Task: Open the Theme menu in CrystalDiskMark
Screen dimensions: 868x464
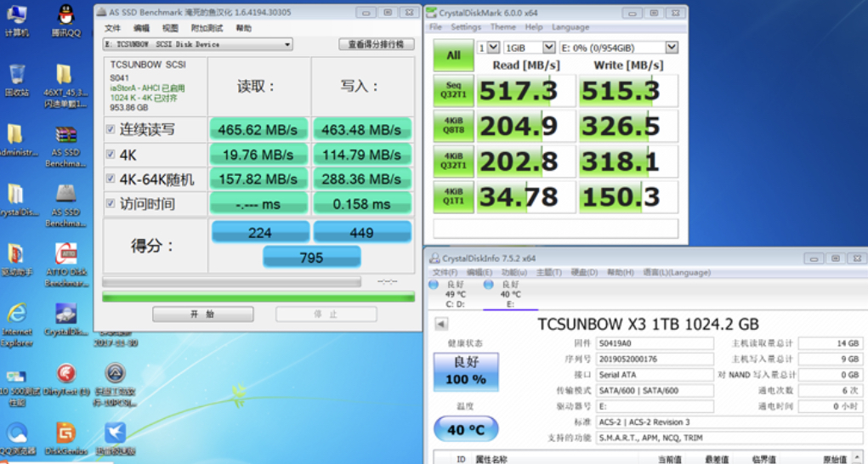Action: point(502,27)
